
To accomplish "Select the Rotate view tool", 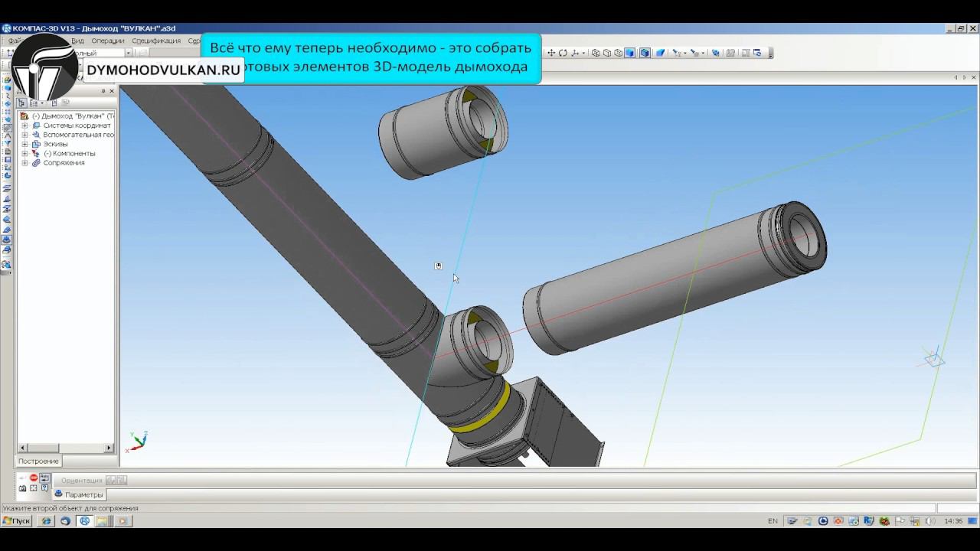I will click(x=563, y=53).
